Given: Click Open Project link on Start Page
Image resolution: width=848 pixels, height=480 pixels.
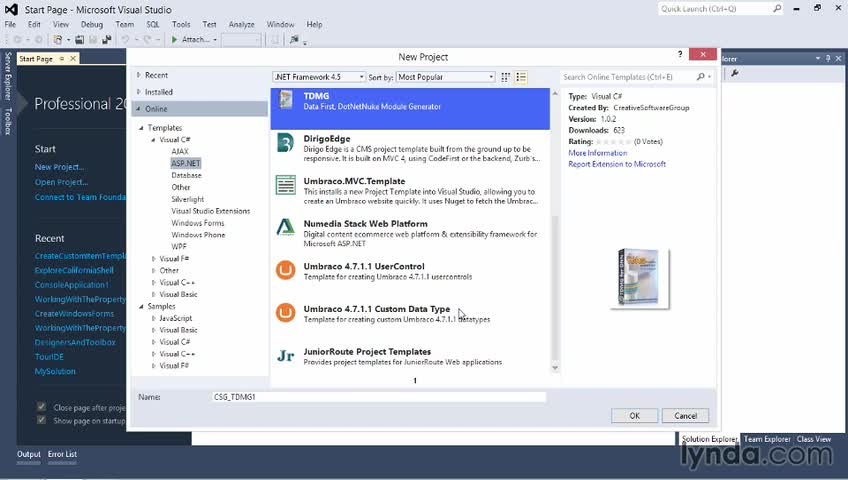Looking at the screenshot, I should click(61, 182).
